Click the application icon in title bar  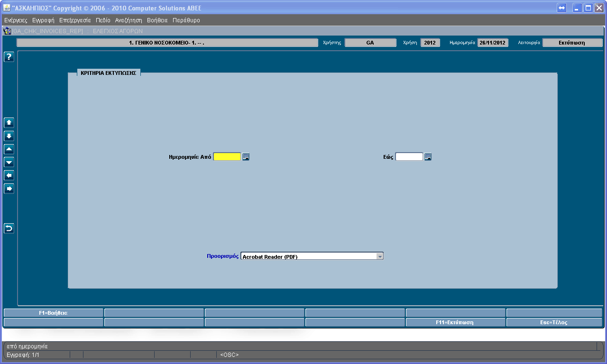coord(7,8)
